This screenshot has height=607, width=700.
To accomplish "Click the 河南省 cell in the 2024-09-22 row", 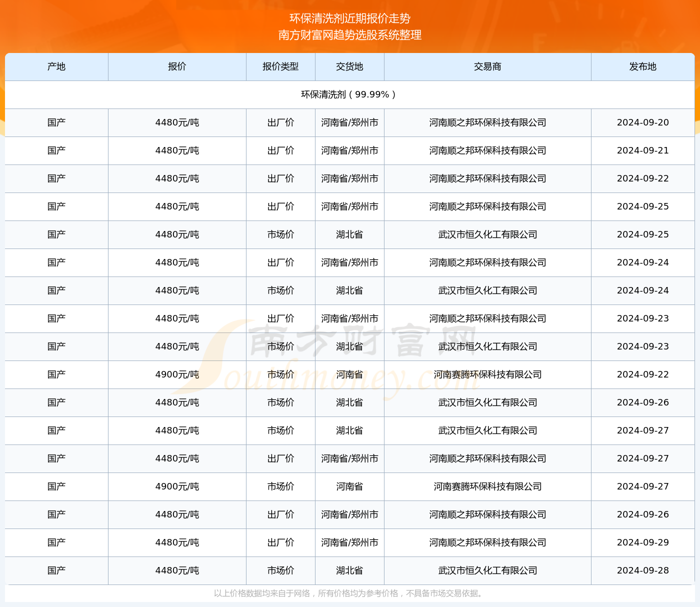I will [349, 374].
